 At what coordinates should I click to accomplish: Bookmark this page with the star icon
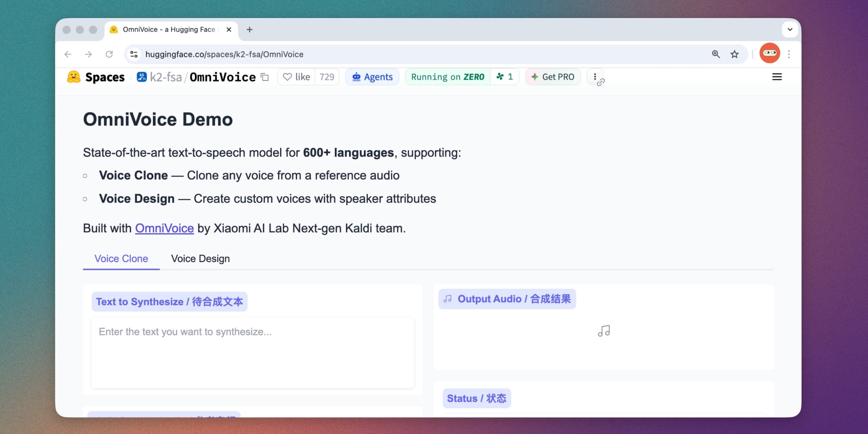pyautogui.click(x=734, y=54)
